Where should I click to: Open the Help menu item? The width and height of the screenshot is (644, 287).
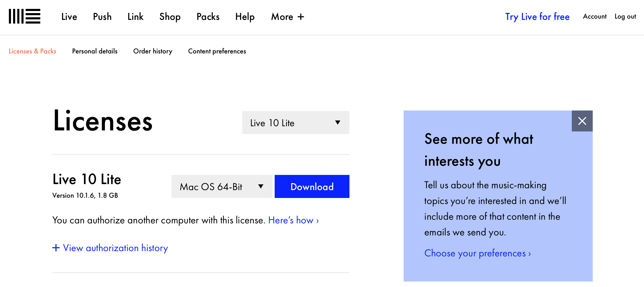click(x=245, y=17)
